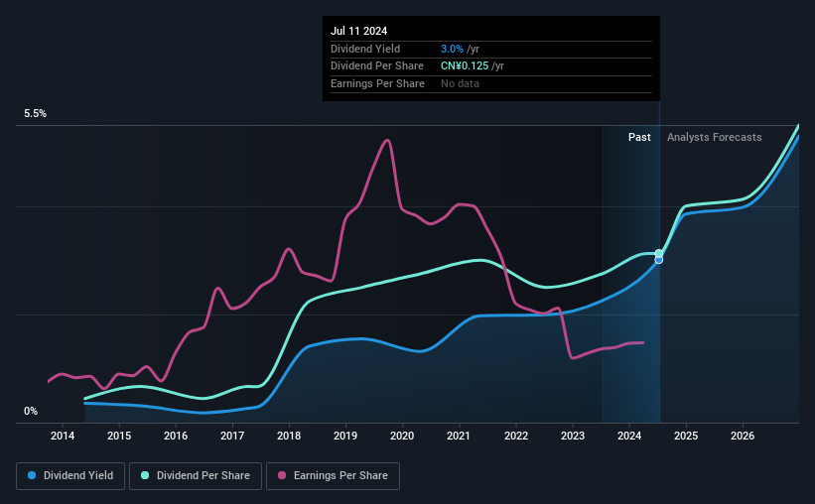Click the 2023 x-axis label
This screenshot has height=504, width=815.
coord(573,436)
